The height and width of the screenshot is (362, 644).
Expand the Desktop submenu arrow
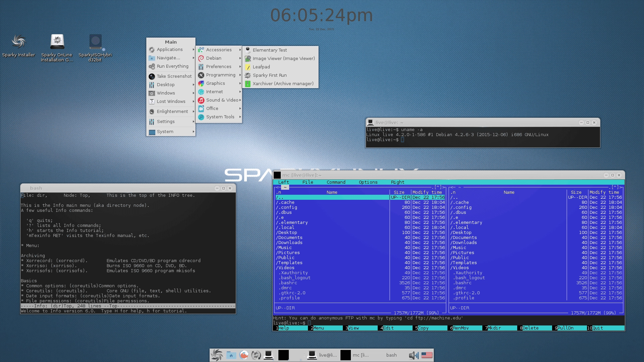coord(194,85)
